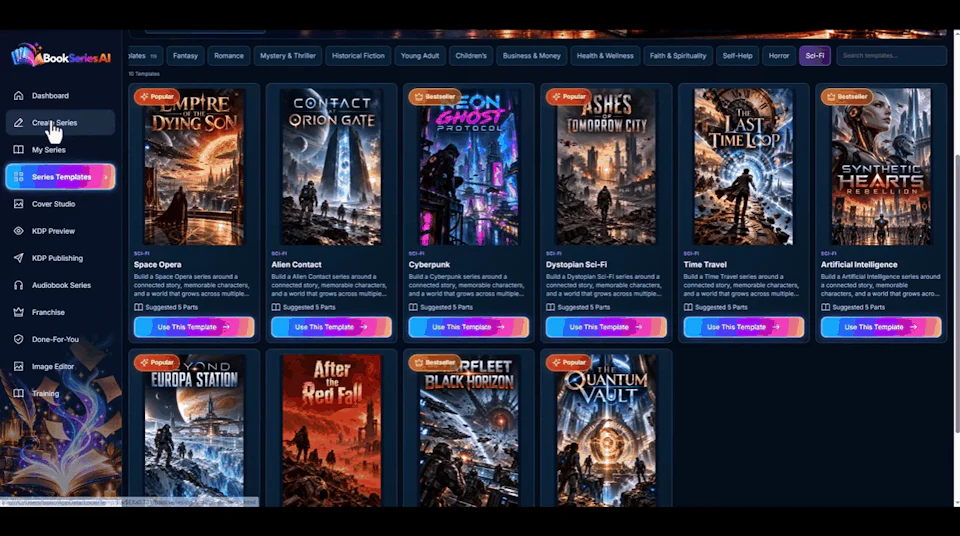This screenshot has height=536, width=960.
Task: Open the Business & Money tab
Action: pyautogui.click(x=531, y=56)
